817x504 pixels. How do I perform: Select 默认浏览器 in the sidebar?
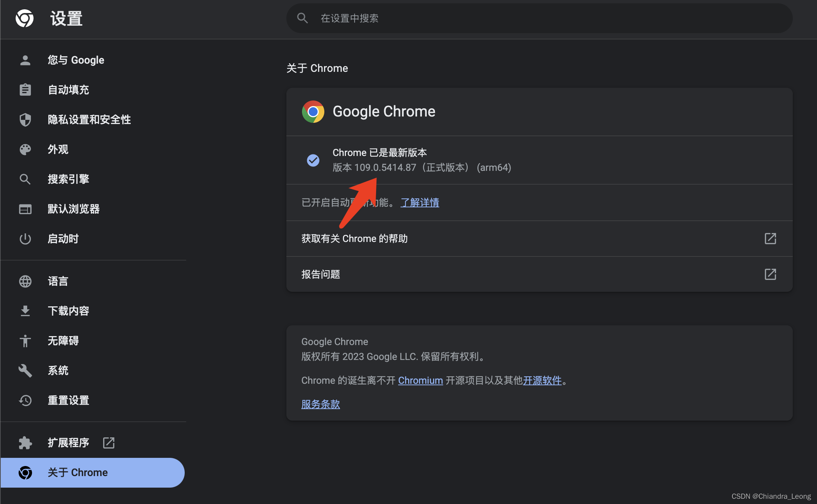[x=73, y=209]
